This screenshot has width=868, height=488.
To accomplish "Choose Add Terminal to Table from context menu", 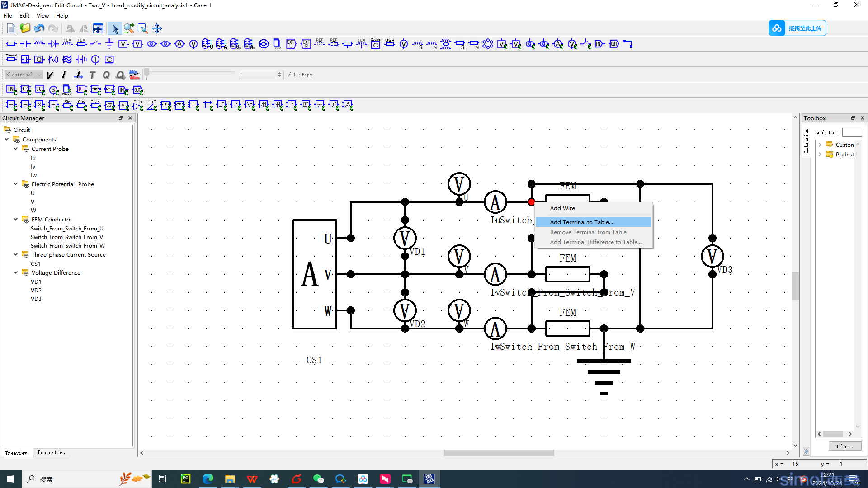I will pos(593,222).
